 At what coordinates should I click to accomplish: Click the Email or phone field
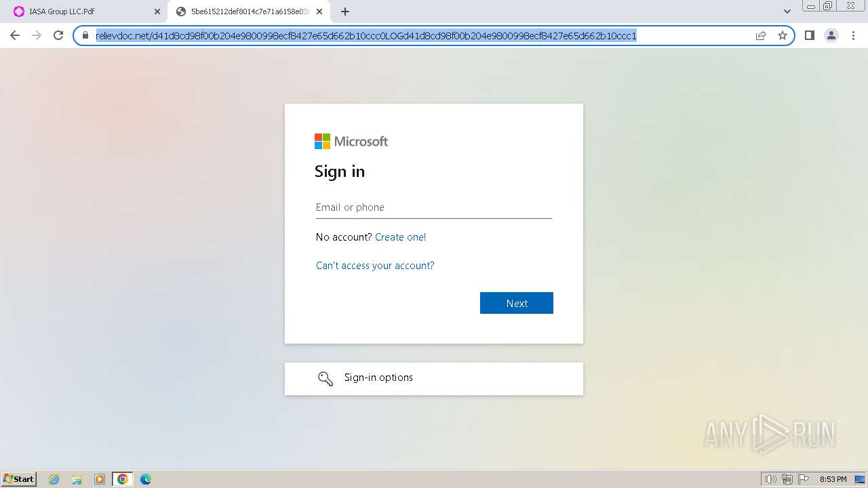[x=434, y=207]
